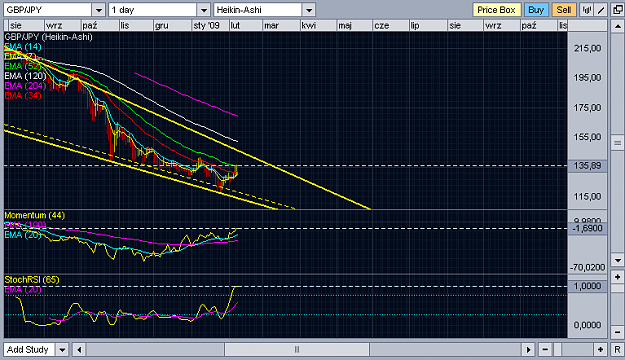The image size is (625, 360).
Task: Click EMA (20) label in Momentum panel
Action: pos(23,235)
